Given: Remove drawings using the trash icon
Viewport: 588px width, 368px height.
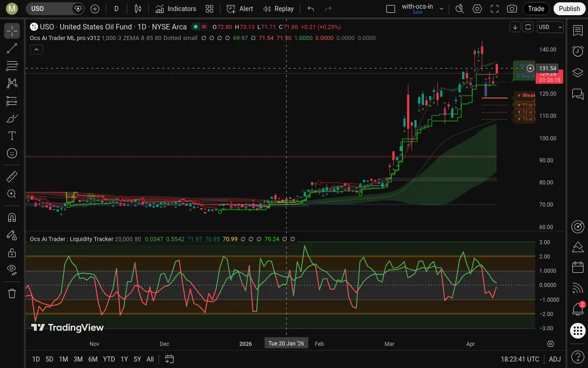Looking at the screenshot, I should (x=12, y=293).
